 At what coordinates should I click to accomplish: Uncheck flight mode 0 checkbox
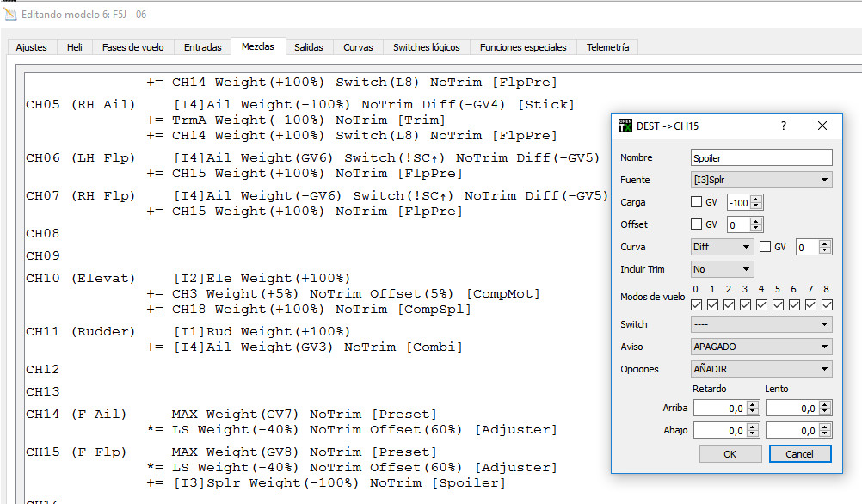697,304
